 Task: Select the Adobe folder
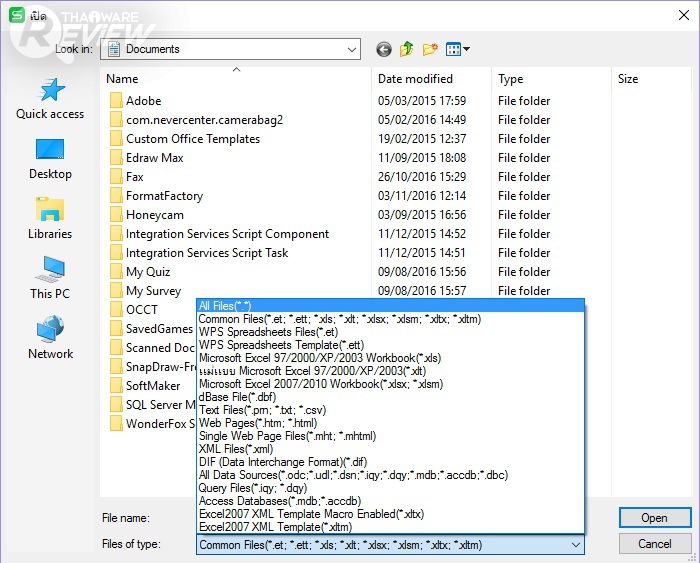tap(143, 101)
